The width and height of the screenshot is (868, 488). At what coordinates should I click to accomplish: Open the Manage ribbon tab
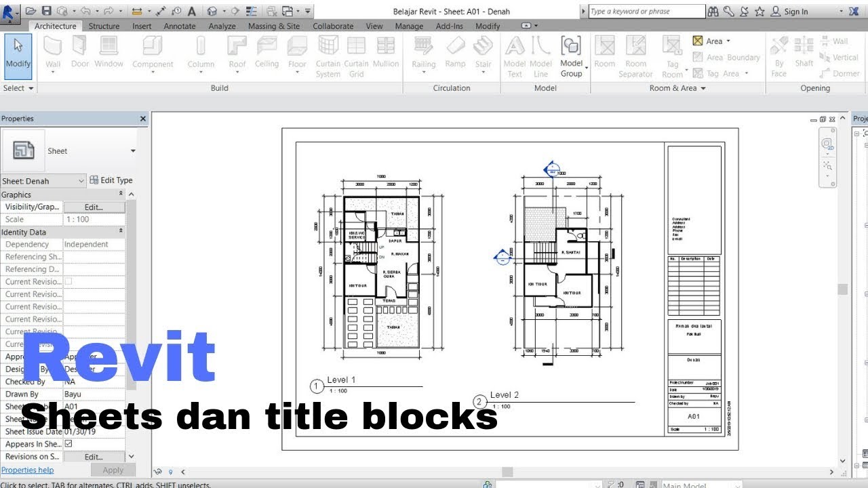(409, 26)
